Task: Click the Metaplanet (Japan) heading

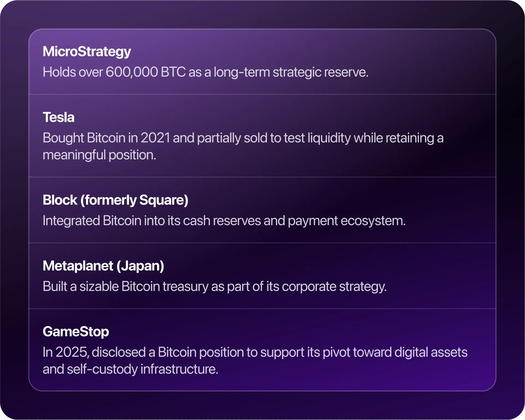Action: [103, 266]
